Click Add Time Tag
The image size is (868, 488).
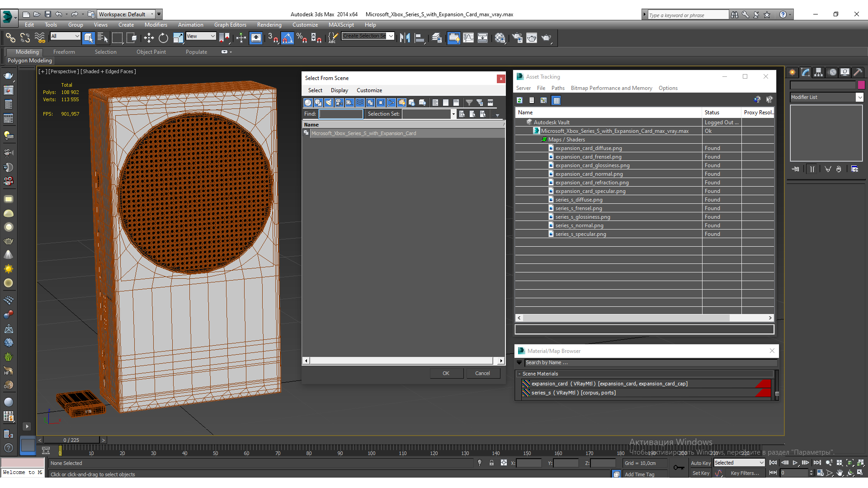tap(639, 474)
